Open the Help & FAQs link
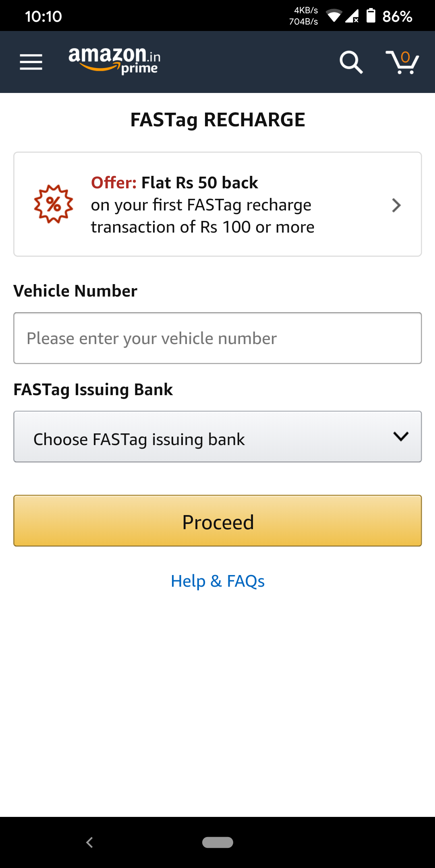Screen dimensions: 435x868 [x=217, y=581]
